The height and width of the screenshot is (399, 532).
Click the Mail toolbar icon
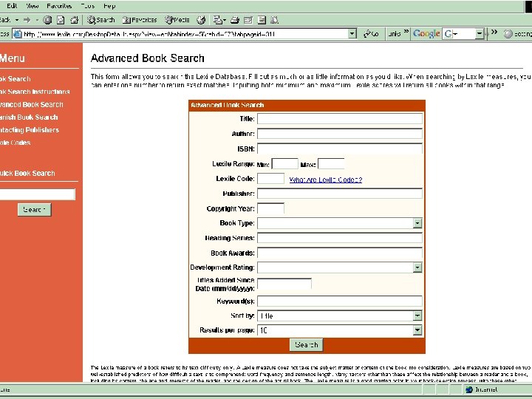tap(219, 21)
